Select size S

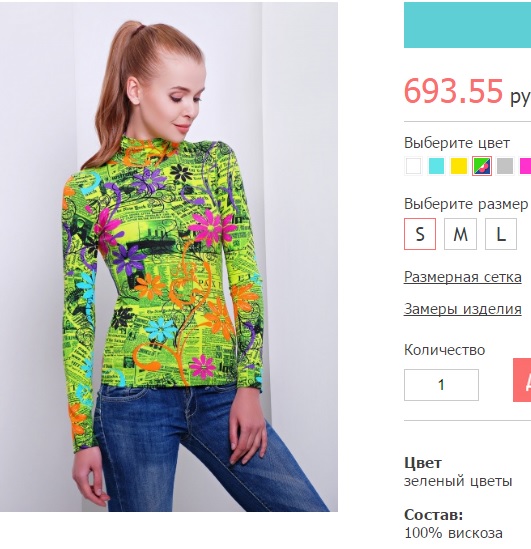pos(420,234)
